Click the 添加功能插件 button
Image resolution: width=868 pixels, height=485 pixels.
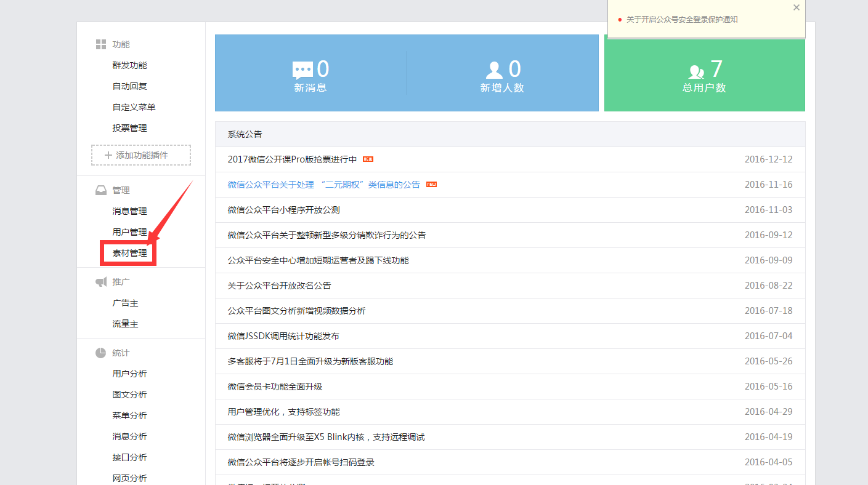[141, 155]
